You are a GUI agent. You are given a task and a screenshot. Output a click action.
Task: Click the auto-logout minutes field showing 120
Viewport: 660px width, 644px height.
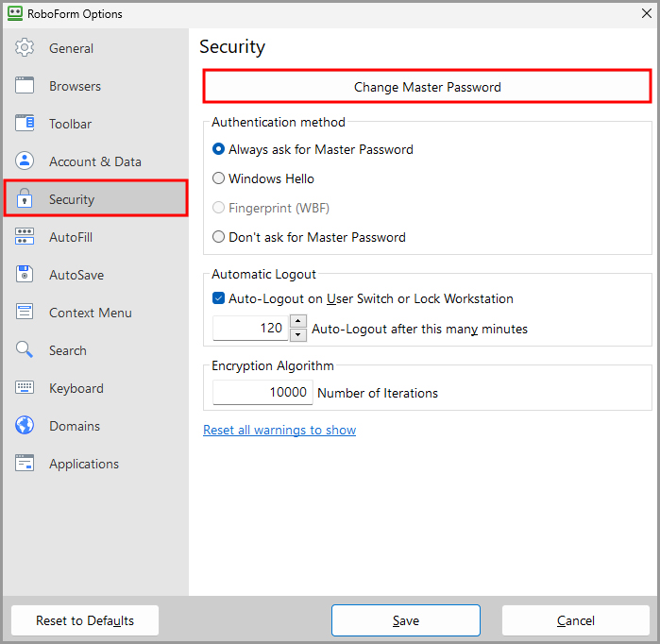pos(250,328)
